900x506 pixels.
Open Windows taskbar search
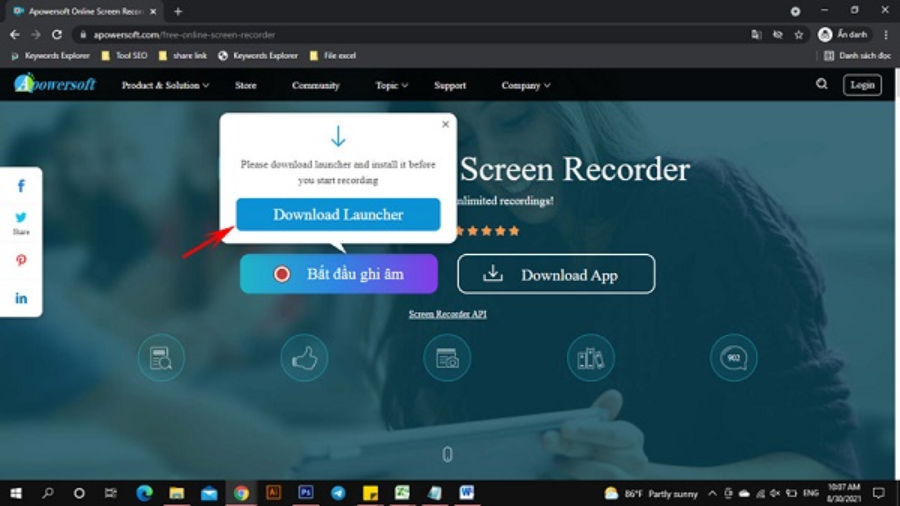click(48, 493)
